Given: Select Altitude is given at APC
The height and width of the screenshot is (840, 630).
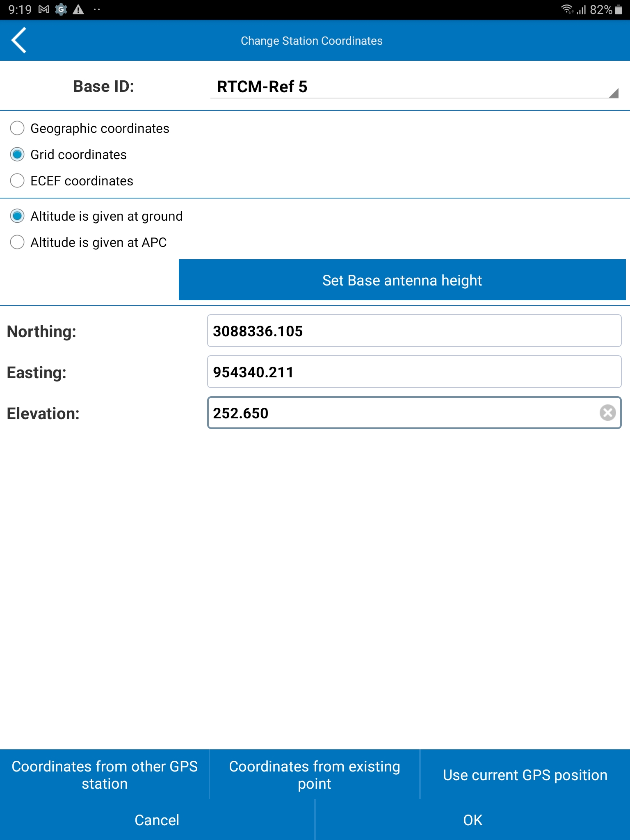Looking at the screenshot, I should click(17, 242).
